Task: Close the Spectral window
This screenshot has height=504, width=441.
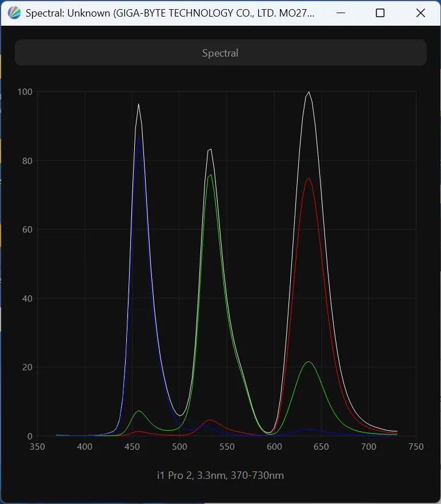Action: point(420,13)
